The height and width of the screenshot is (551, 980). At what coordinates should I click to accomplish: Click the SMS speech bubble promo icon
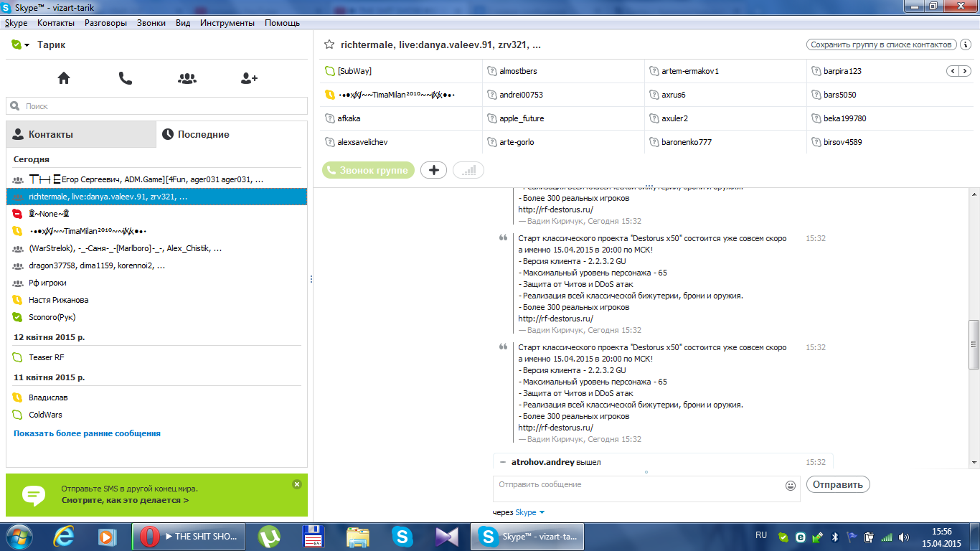coord(34,494)
